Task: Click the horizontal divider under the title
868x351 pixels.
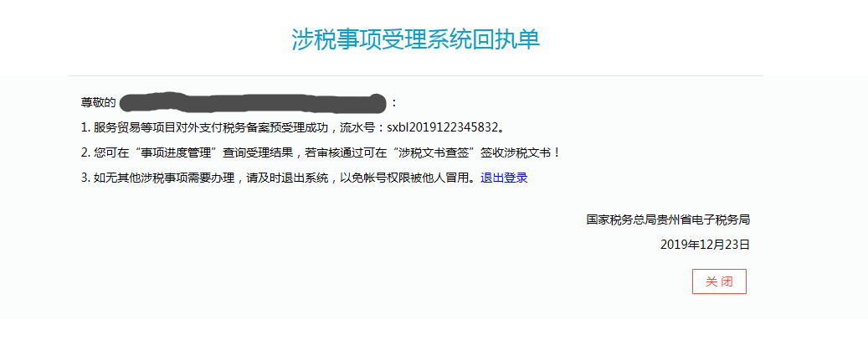Action: click(416, 76)
